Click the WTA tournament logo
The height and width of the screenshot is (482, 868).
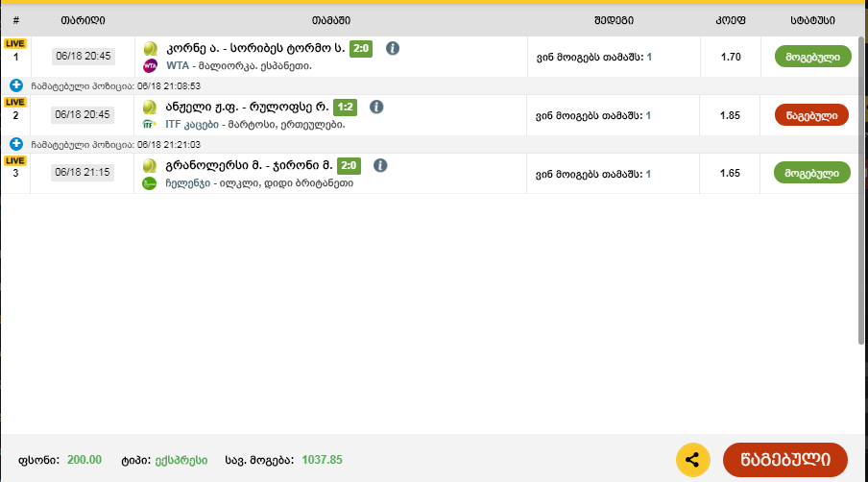click(x=150, y=66)
